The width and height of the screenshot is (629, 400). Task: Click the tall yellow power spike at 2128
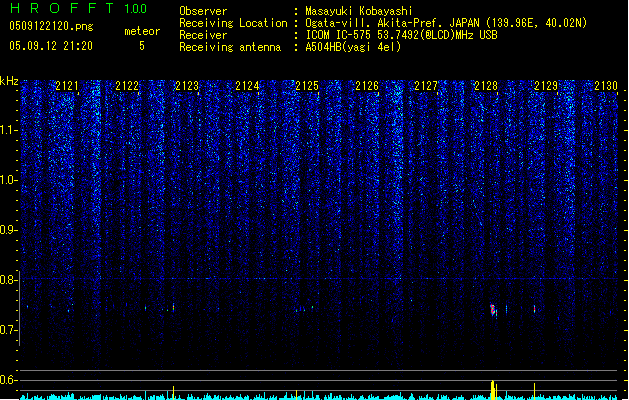493,390
